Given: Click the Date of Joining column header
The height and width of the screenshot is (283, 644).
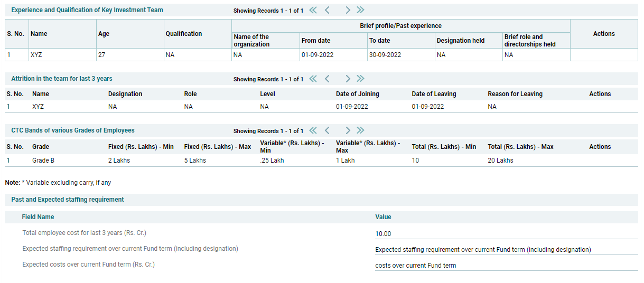Looking at the screenshot, I should pyautogui.click(x=357, y=94).
